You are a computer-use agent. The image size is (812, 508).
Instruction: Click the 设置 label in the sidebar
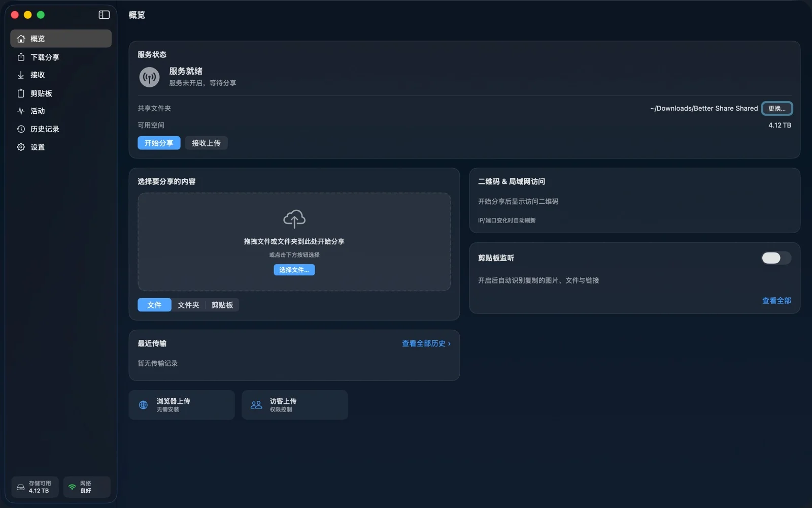(38, 147)
